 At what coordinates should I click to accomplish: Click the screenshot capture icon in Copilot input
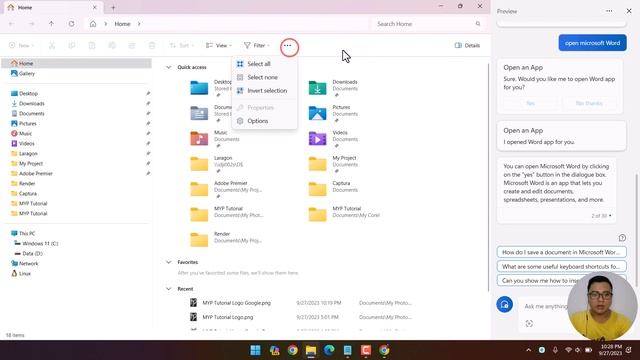click(529, 324)
